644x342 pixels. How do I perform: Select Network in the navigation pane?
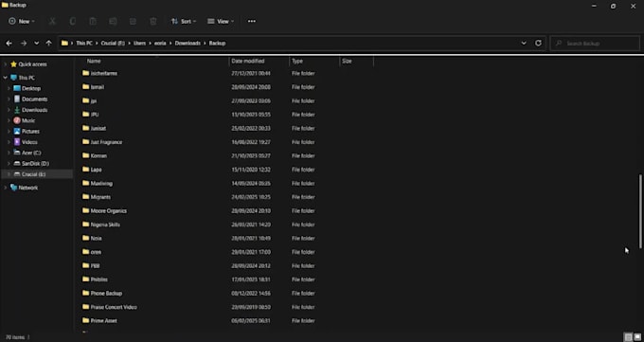(27, 188)
